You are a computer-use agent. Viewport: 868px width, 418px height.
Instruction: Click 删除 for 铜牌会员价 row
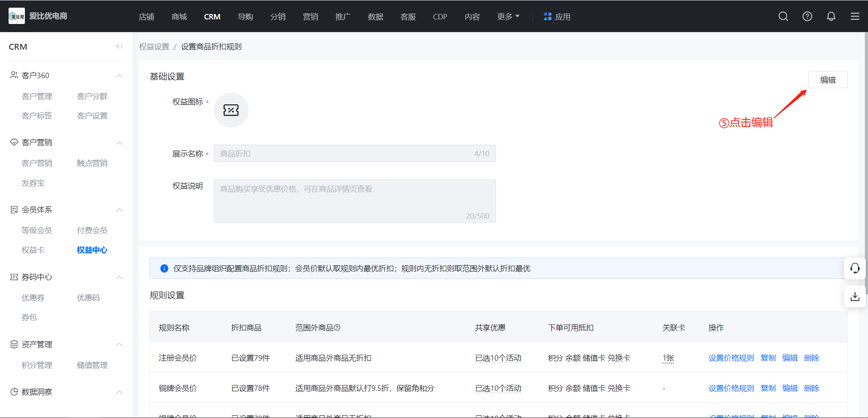811,388
